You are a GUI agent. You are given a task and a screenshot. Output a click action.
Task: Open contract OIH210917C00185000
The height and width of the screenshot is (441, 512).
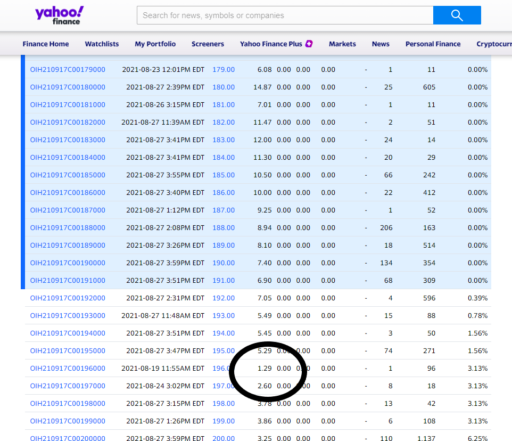(x=68, y=175)
